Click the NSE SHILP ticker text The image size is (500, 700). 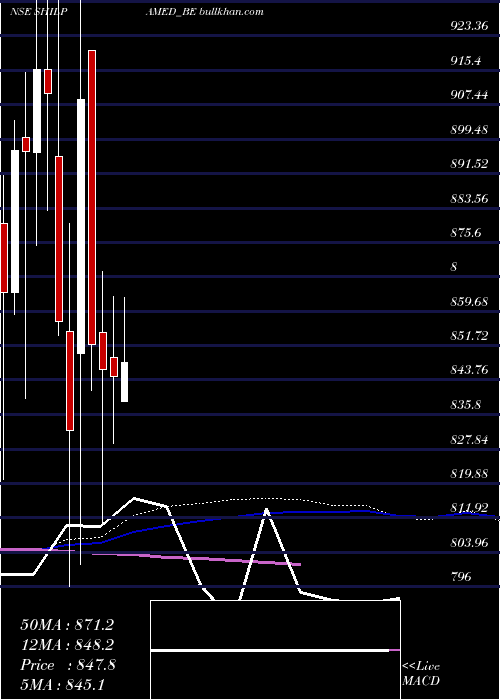point(39,12)
